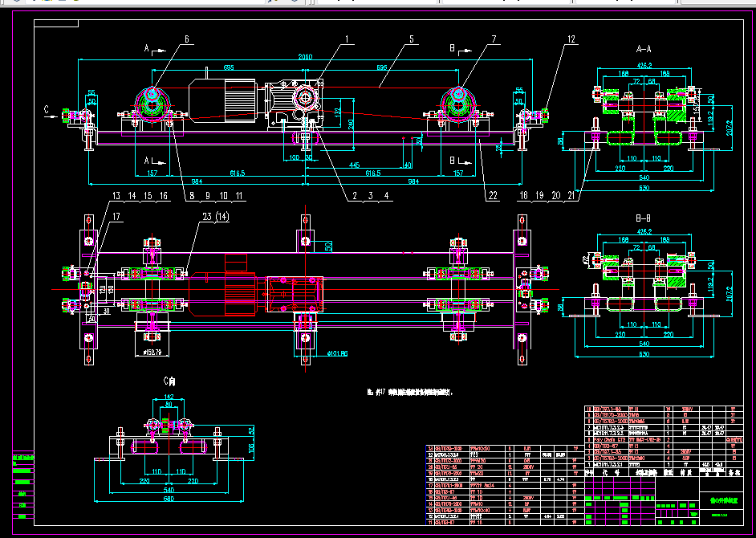Image resolution: width=756 pixels, height=538 pixels.
Task: Click the ø152.79 diameter dimension
Action: coord(152,353)
